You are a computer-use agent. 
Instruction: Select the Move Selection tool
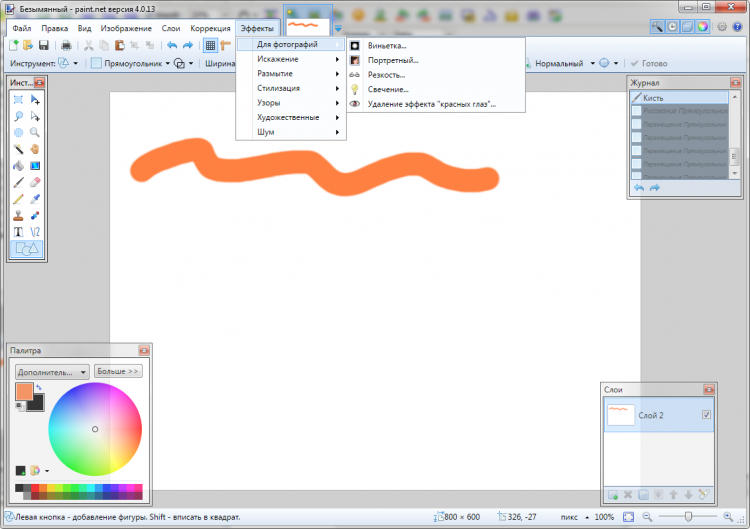click(35, 116)
